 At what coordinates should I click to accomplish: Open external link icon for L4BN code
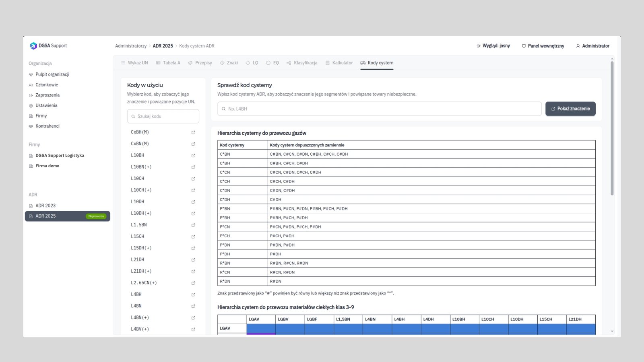pyautogui.click(x=193, y=306)
